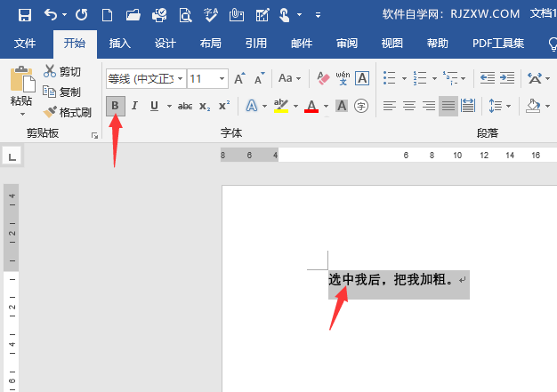Align text left icon
Viewport: 557px width, 392px height.
pos(390,106)
